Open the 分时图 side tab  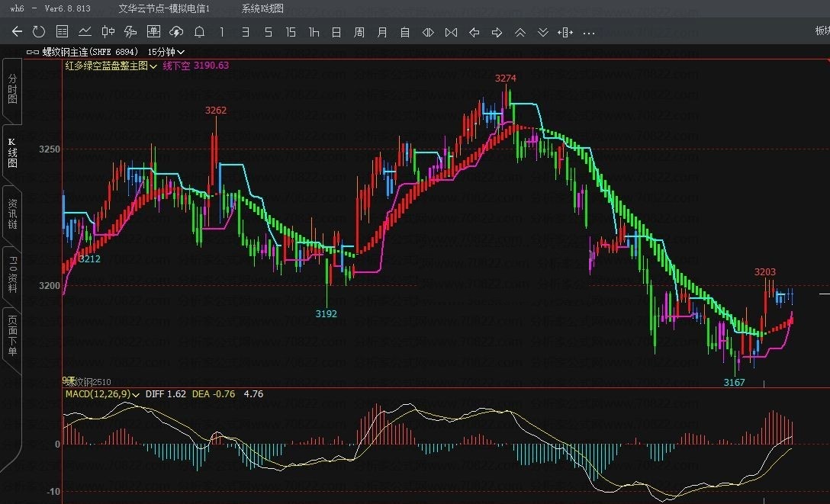(12, 89)
